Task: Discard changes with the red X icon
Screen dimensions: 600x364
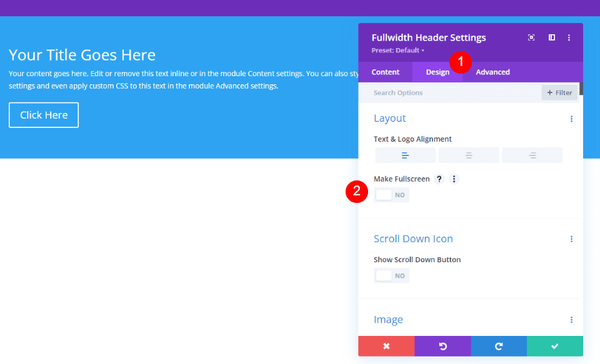Action: pyautogui.click(x=386, y=345)
